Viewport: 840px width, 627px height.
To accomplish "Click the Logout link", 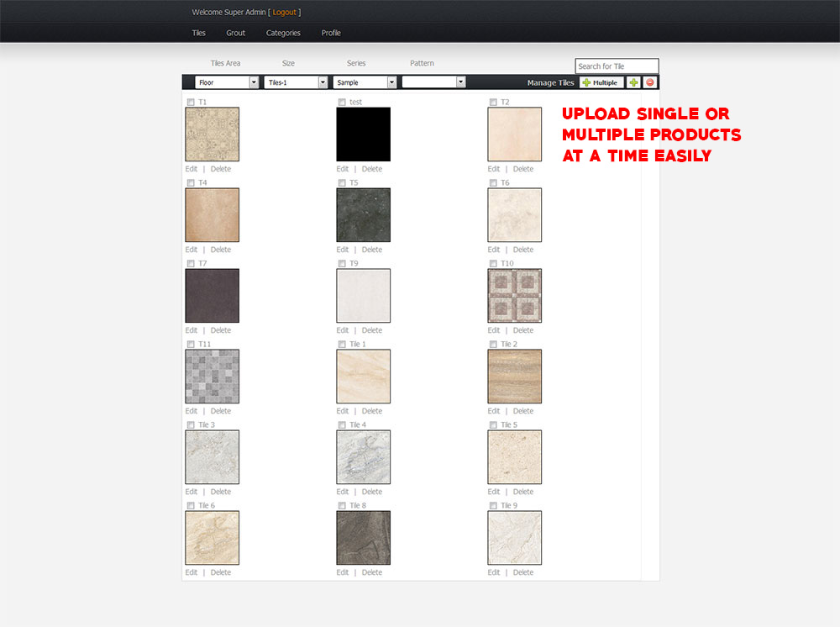I will (285, 13).
